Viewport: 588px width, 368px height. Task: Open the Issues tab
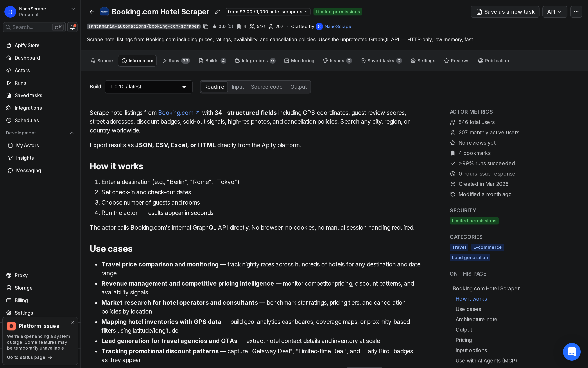[337, 61]
